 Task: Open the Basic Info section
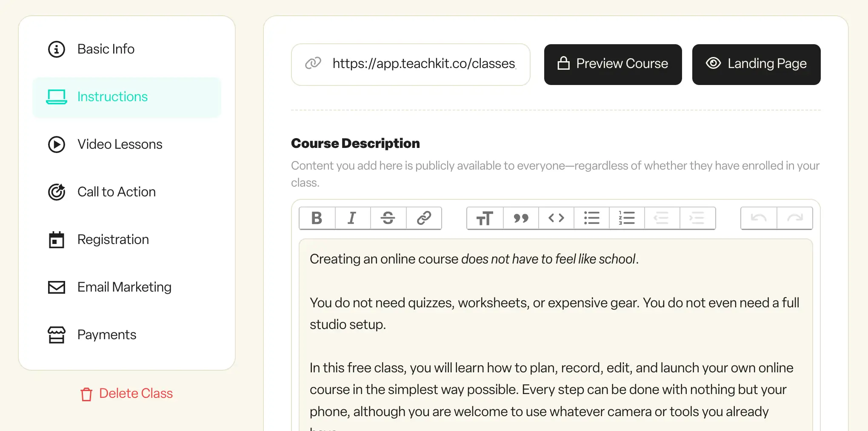pos(106,49)
